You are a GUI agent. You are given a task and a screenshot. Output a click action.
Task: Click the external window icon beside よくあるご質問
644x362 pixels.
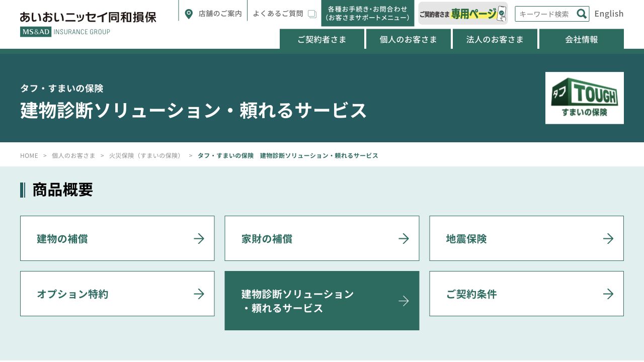coord(312,14)
